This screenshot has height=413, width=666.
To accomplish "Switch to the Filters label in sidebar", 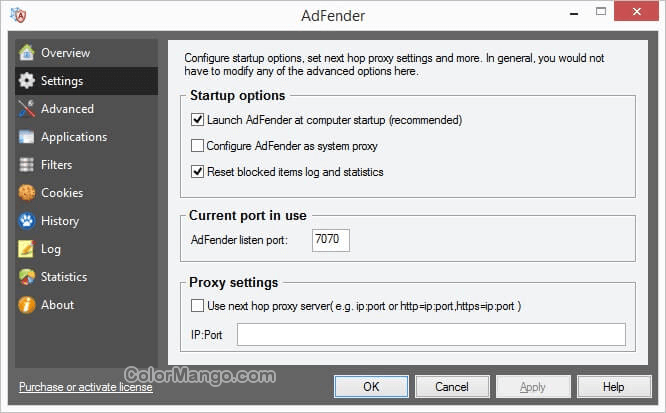I will 56,165.
